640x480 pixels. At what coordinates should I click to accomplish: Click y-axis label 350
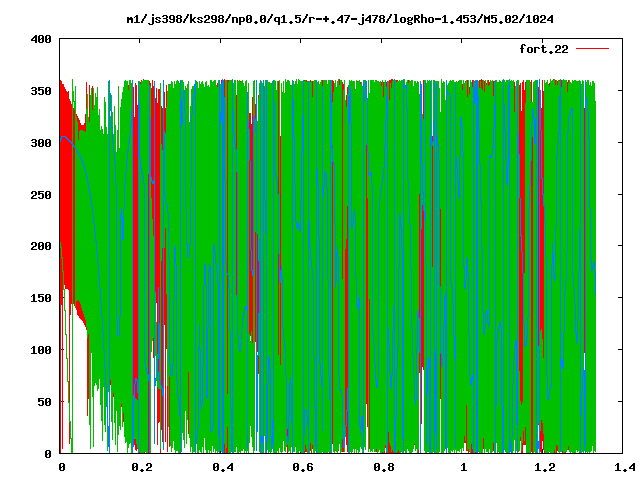[41, 91]
